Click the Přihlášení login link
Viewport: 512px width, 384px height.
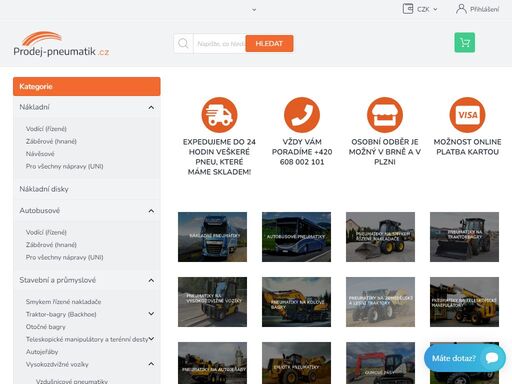(484, 9)
